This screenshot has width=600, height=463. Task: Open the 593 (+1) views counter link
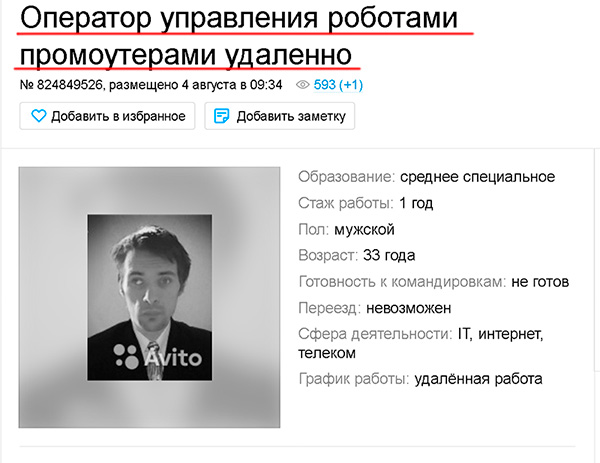click(x=338, y=85)
